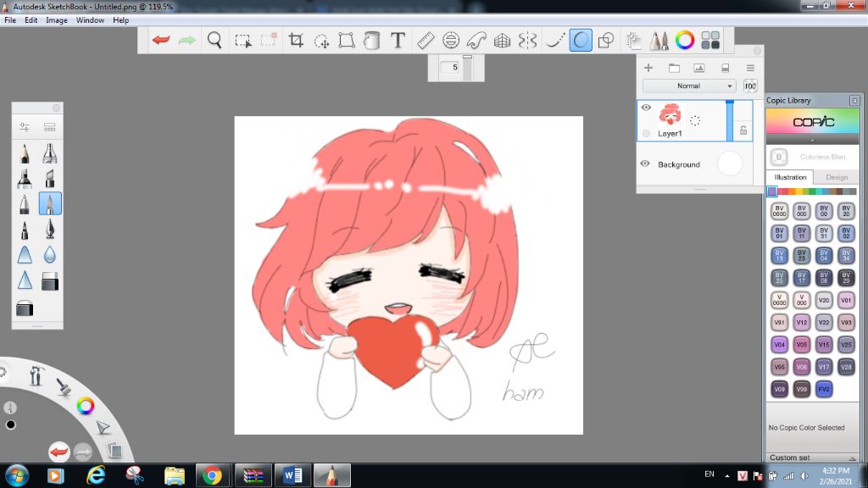Select the French Curve tool
The width and height of the screenshot is (868, 488).
pyautogui.click(x=476, y=40)
